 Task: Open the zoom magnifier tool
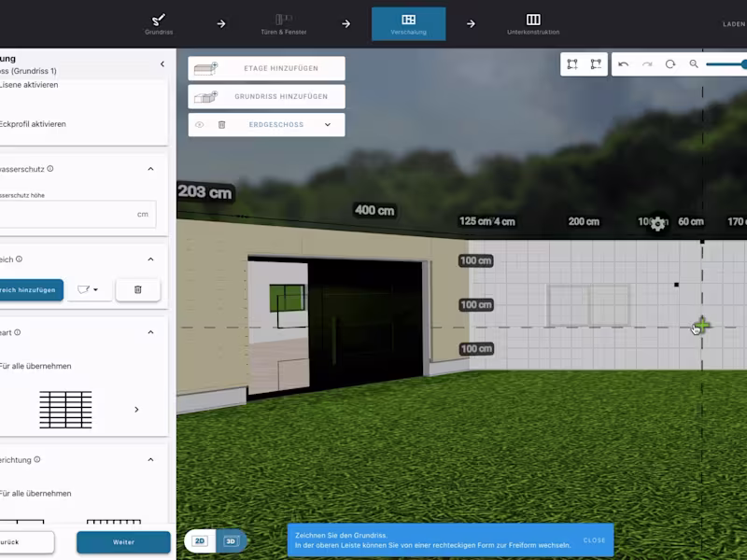tap(693, 64)
